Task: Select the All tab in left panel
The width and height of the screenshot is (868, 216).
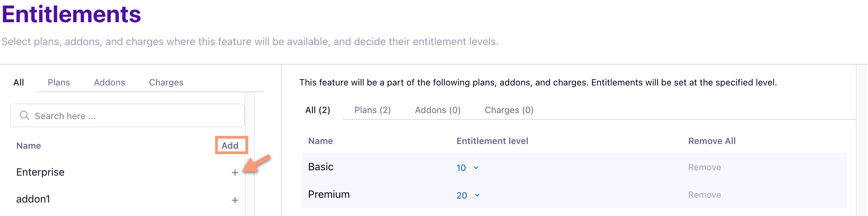Action: click(19, 82)
